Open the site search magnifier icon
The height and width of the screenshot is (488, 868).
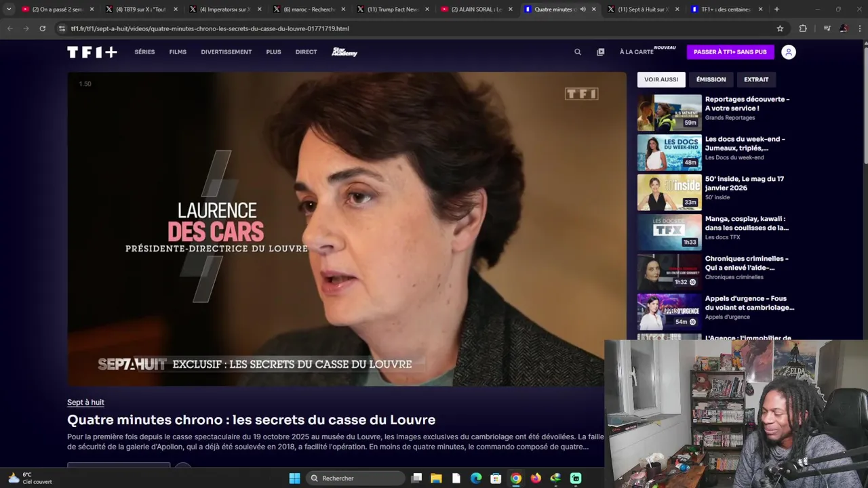pos(578,52)
